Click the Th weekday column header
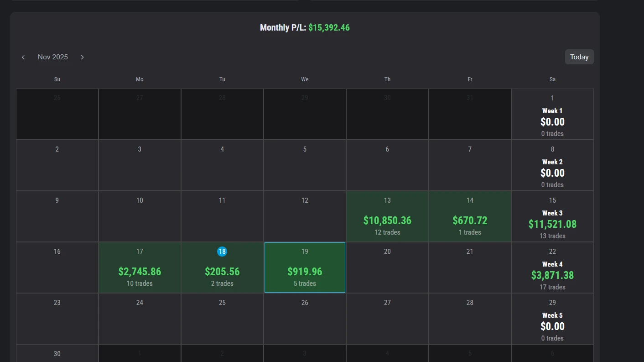The image size is (644, 362). click(387, 79)
